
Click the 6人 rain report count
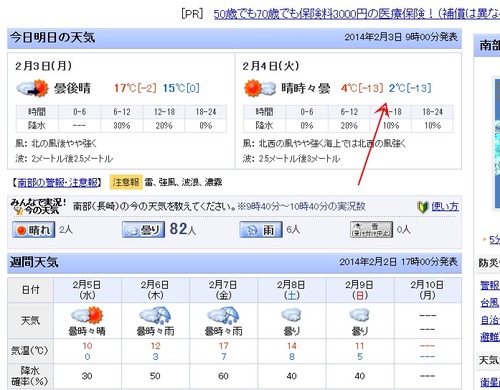[x=293, y=230]
